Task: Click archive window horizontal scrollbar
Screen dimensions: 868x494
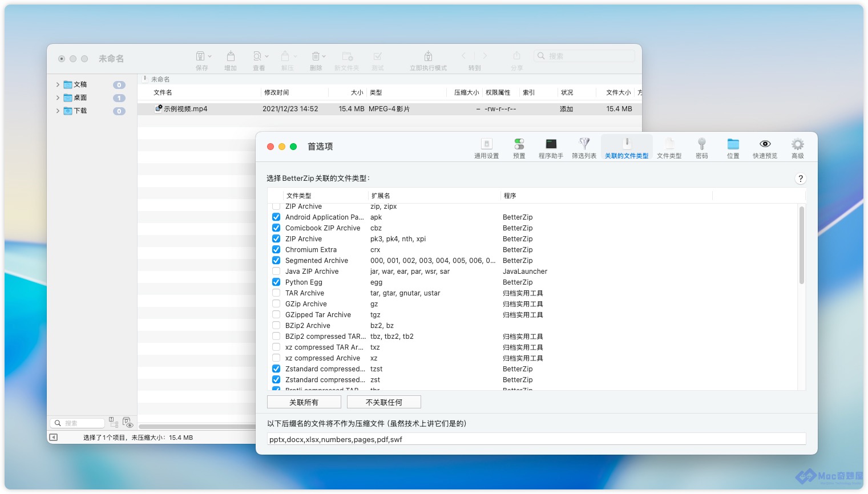Action: (197, 426)
